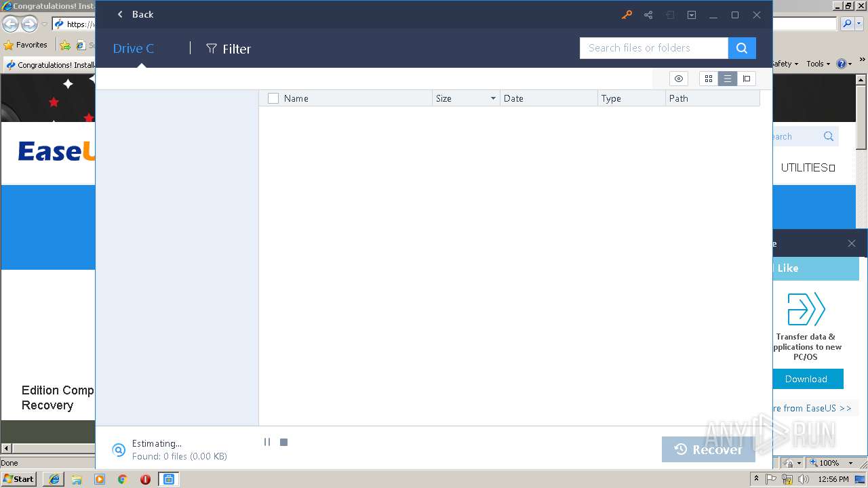This screenshot has height=488, width=868.
Task: Open the Windows Start menu
Action: click(19, 479)
